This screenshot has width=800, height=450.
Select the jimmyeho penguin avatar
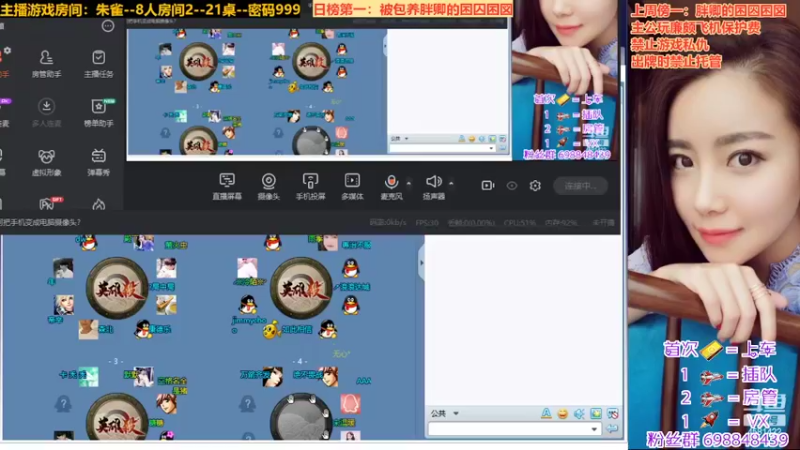coord(247,305)
